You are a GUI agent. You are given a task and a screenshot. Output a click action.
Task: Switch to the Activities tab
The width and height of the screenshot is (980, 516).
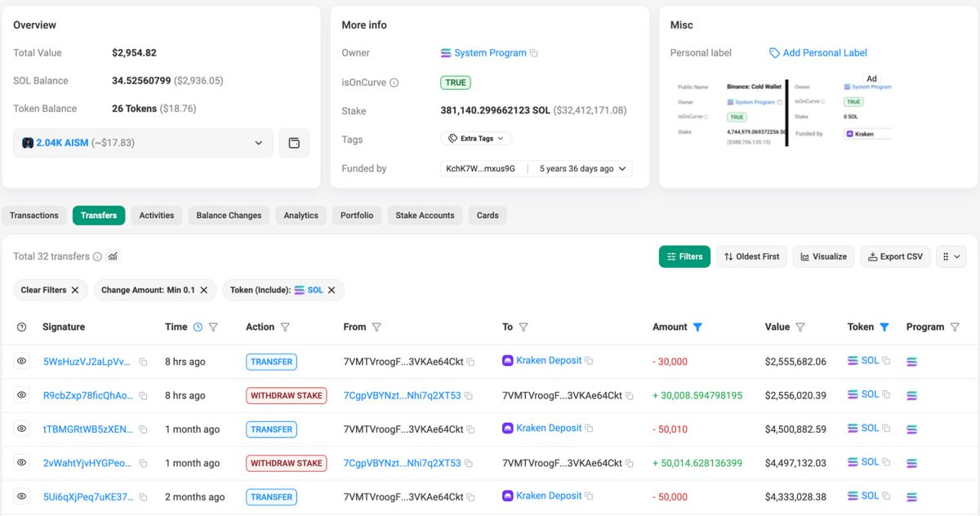[157, 216]
